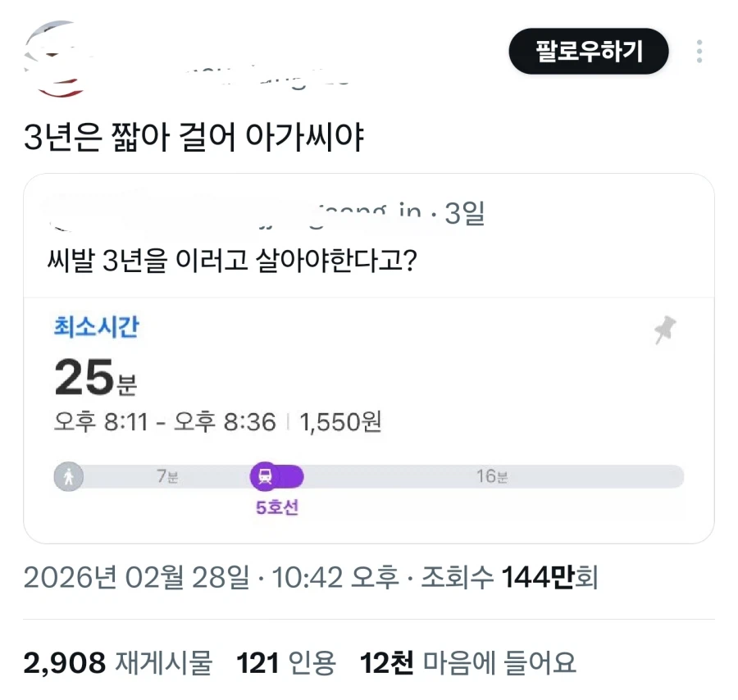Open the post options menu (three dots)
Viewport: 738px width, 700px height.
point(700,52)
